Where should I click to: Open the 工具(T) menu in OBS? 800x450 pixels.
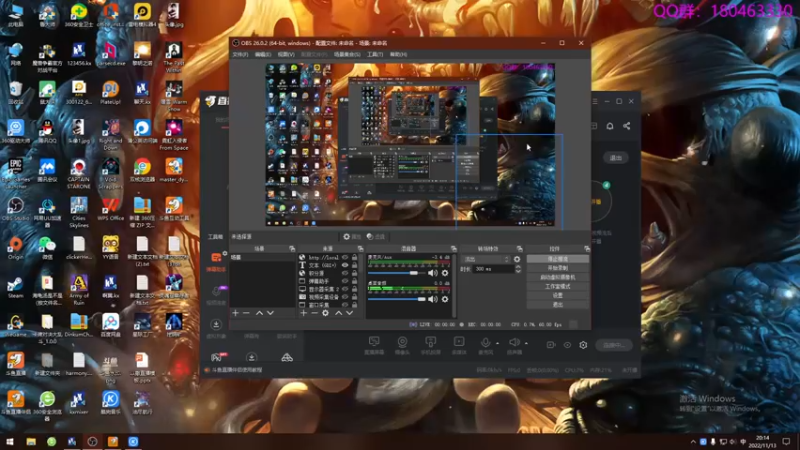(x=375, y=54)
